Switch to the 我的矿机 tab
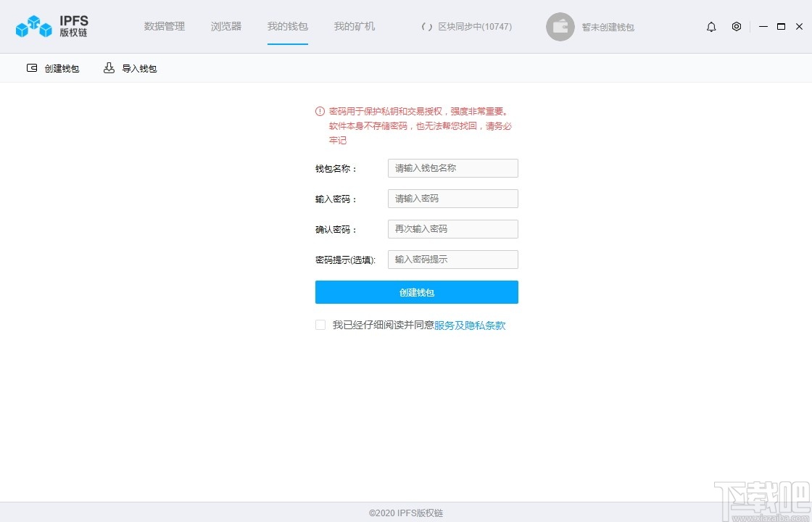Screen dimensions: 812x522 pyautogui.click(x=354, y=26)
